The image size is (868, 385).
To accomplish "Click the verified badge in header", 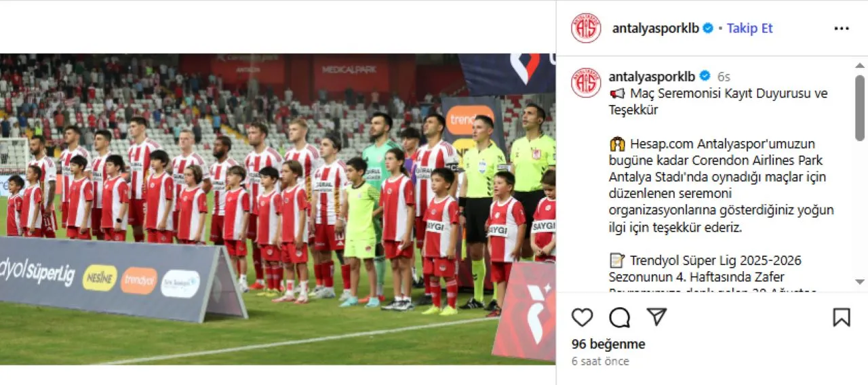I will [708, 28].
